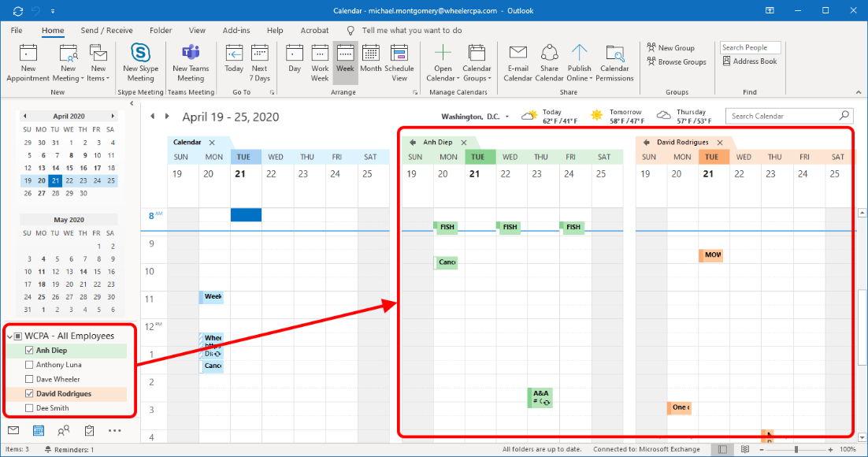The image size is (868, 457).
Task: Create a New Appointment
Action: [x=28, y=63]
